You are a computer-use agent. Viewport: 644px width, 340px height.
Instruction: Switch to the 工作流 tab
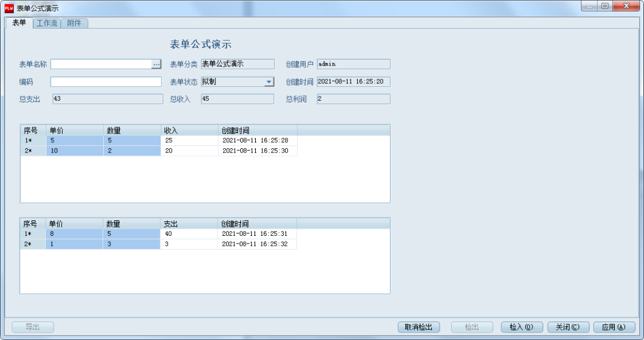(x=47, y=23)
